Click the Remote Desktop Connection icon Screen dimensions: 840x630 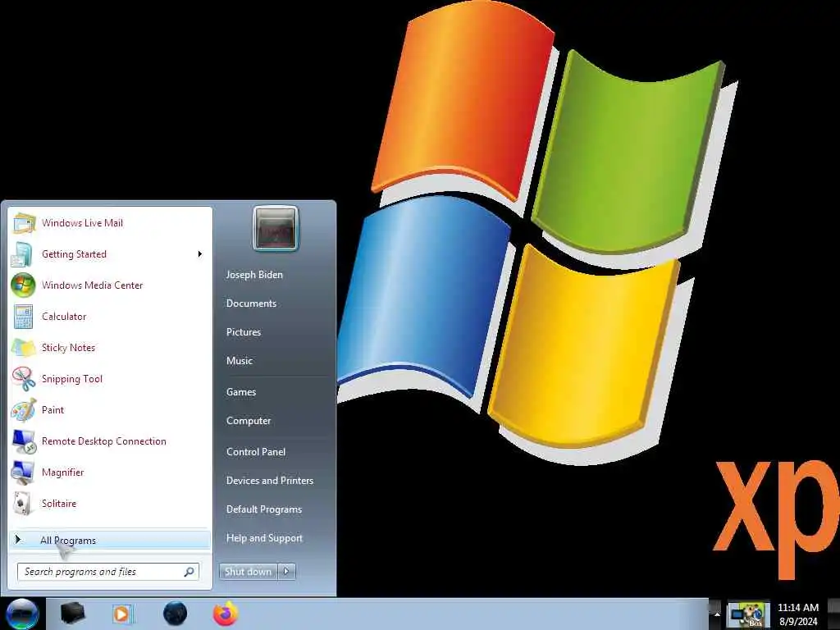pos(24,441)
